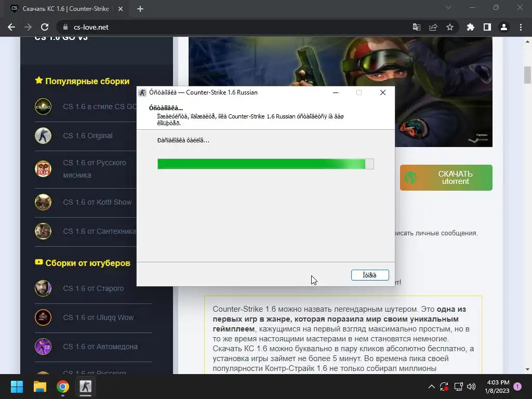532x399 pixels.
Task: Click the CS 1.6 Original round icon
Action: tap(43, 136)
